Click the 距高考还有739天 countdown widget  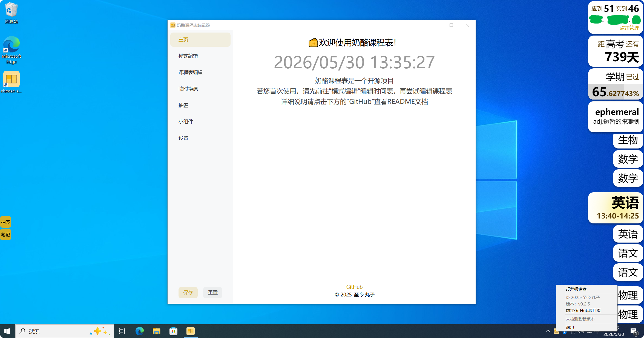tap(616, 51)
